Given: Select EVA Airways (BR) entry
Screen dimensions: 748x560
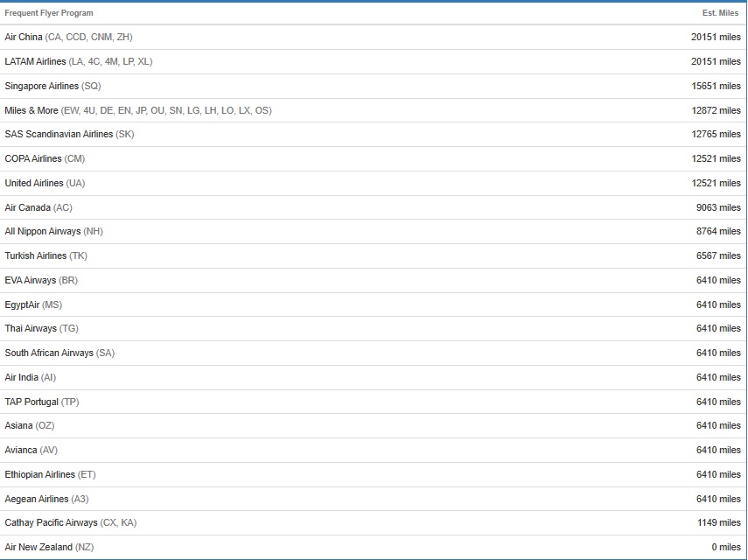Looking at the screenshot, I should pos(41,280).
